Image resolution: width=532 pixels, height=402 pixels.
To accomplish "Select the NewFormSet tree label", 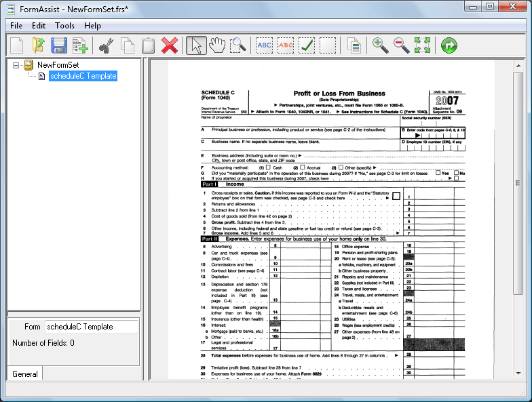I will tap(58, 65).
